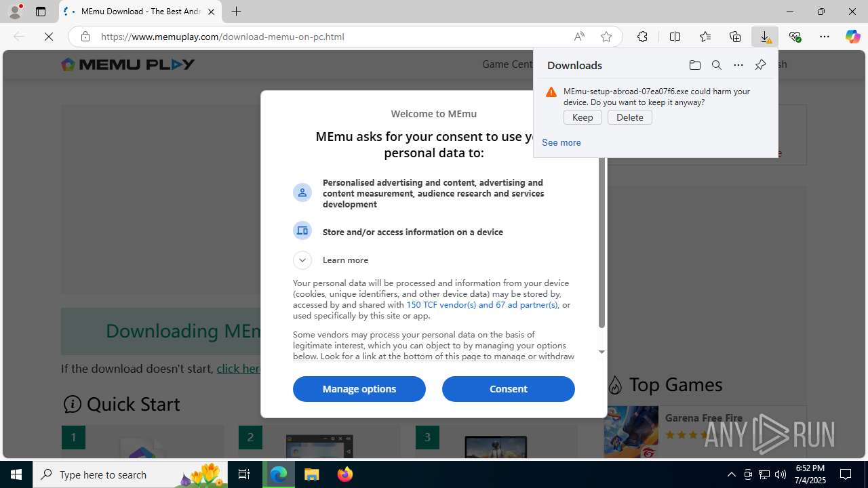
Task: Click the volume speaker tray icon
Action: tap(781, 474)
